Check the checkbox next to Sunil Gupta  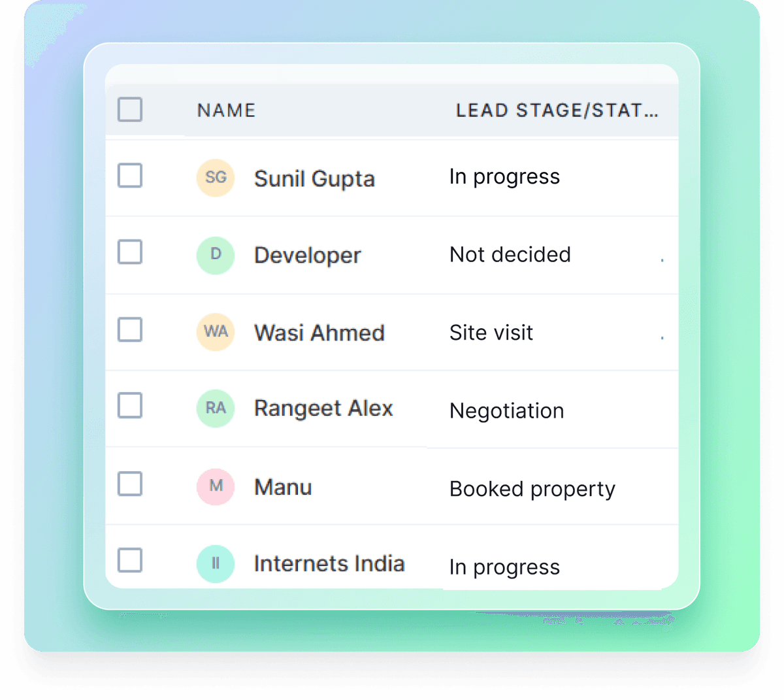pyautogui.click(x=129, y=175)
